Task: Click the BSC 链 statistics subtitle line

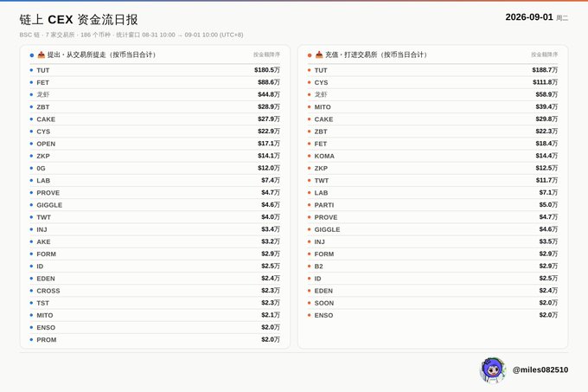Action: pyautogui.click(x=131, y=35)
